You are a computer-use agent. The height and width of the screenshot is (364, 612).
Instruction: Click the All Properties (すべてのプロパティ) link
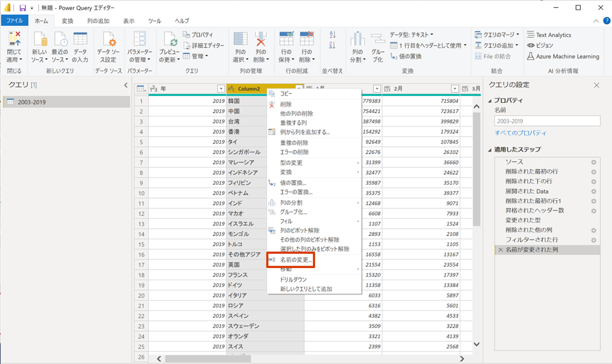pyautogui.click(x=520, y=133)
